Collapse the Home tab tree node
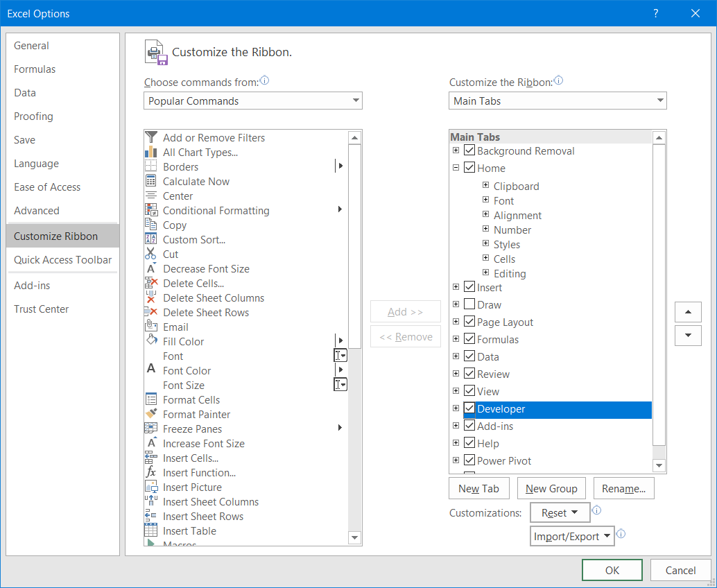 (456, 167)
